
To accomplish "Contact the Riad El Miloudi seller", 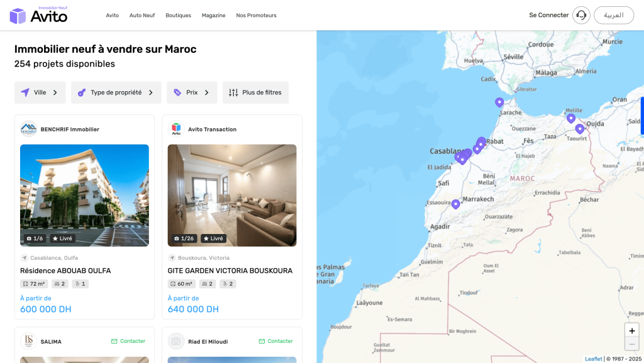I will [x=275, y=341].
